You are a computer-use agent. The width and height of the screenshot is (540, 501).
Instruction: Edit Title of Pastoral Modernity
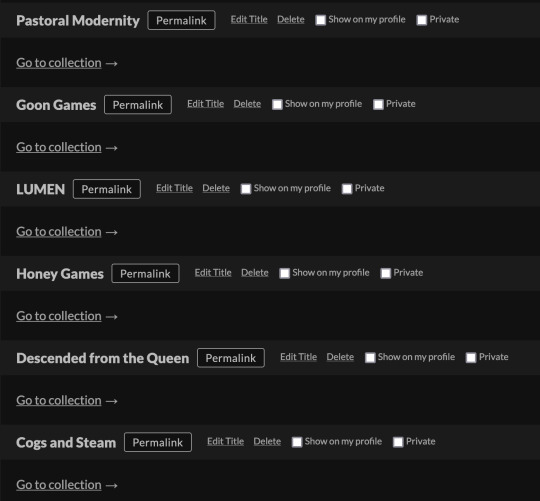pos(249,20)
